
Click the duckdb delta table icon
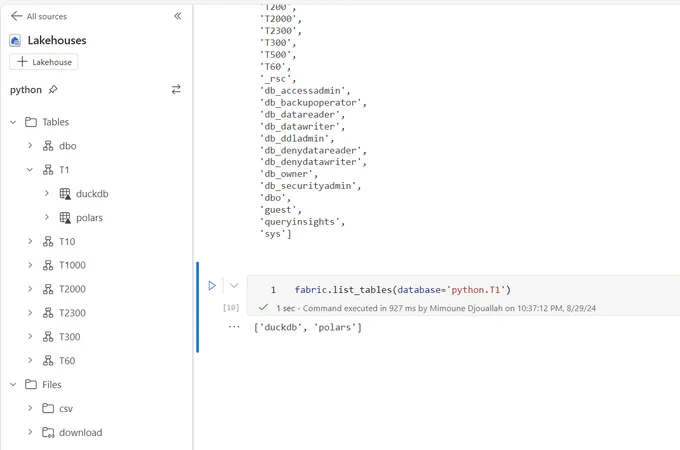point(65,194)
